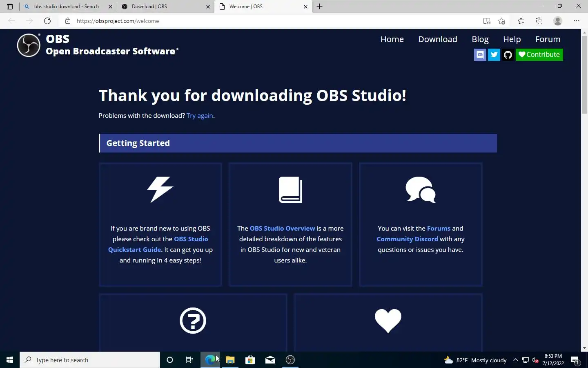Open the tab actions menu icon
Screen dimensions: 588x368
(10, 7)
